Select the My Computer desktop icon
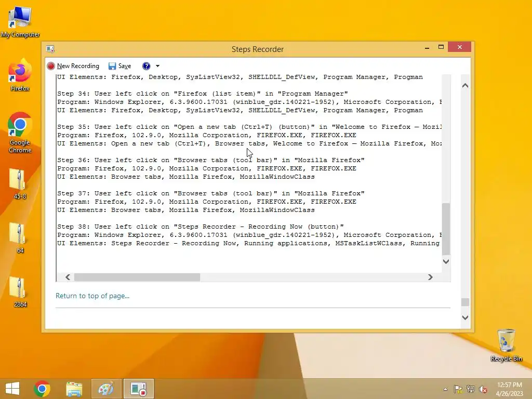Image resolution: width=532 pixels, height=399 pixels. pyautogui.click(x=20, y=21)
